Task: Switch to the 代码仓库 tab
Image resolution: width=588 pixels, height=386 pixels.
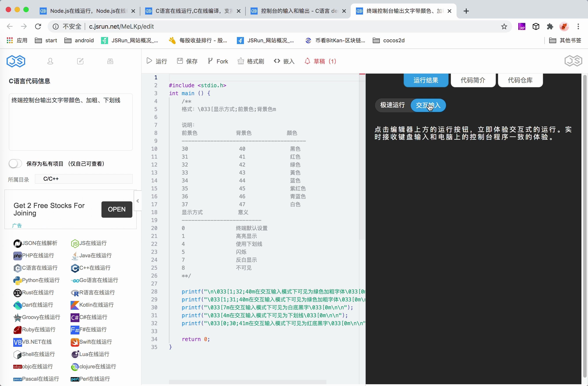Action: [x=520, y=80]
